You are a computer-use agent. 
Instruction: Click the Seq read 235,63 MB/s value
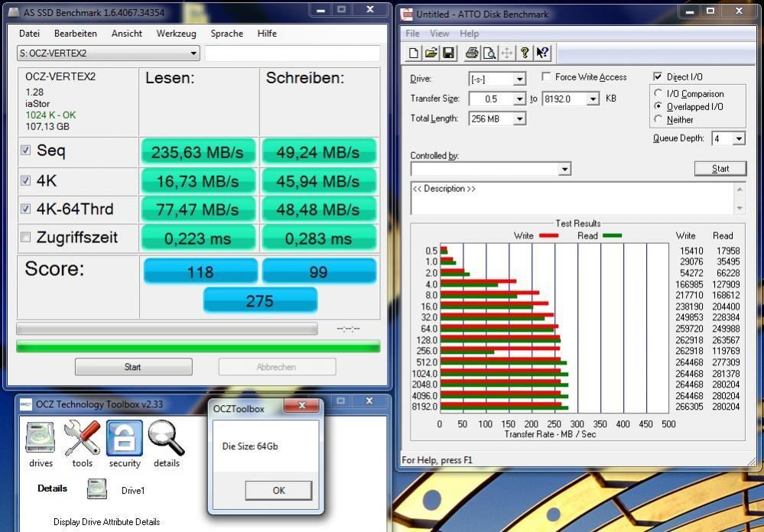tap(197, 152)
